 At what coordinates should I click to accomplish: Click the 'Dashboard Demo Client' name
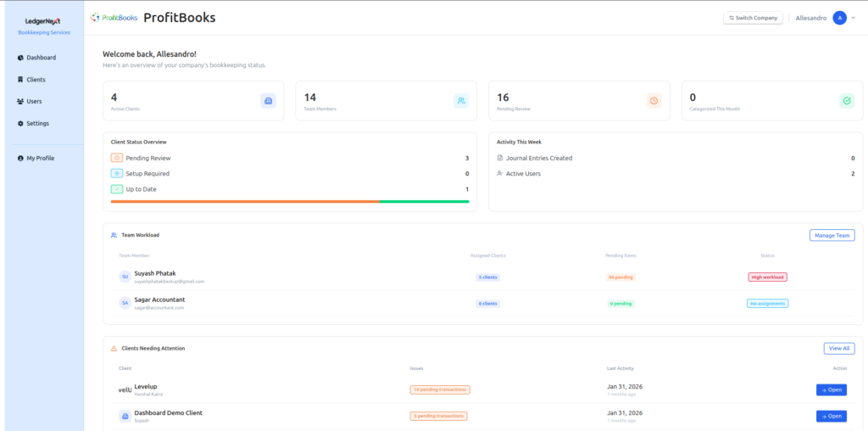pos(169,412)
